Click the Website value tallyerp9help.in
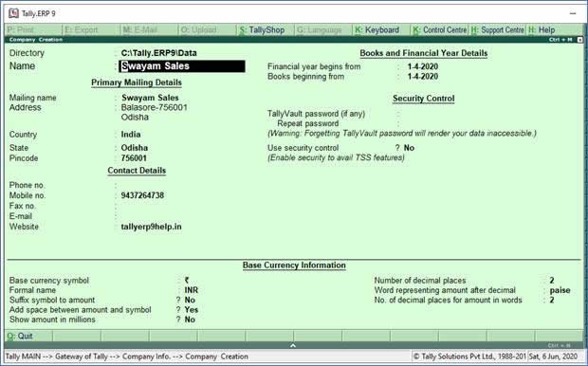The image size is (588, 366). tap(151, 227)
